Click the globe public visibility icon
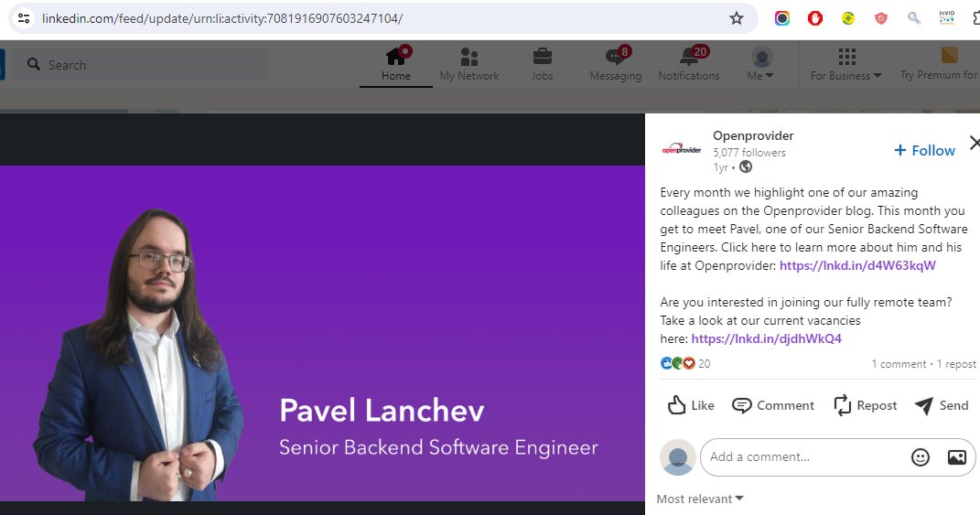The height and width of the screenshot is (515, 980). point(746,166)
